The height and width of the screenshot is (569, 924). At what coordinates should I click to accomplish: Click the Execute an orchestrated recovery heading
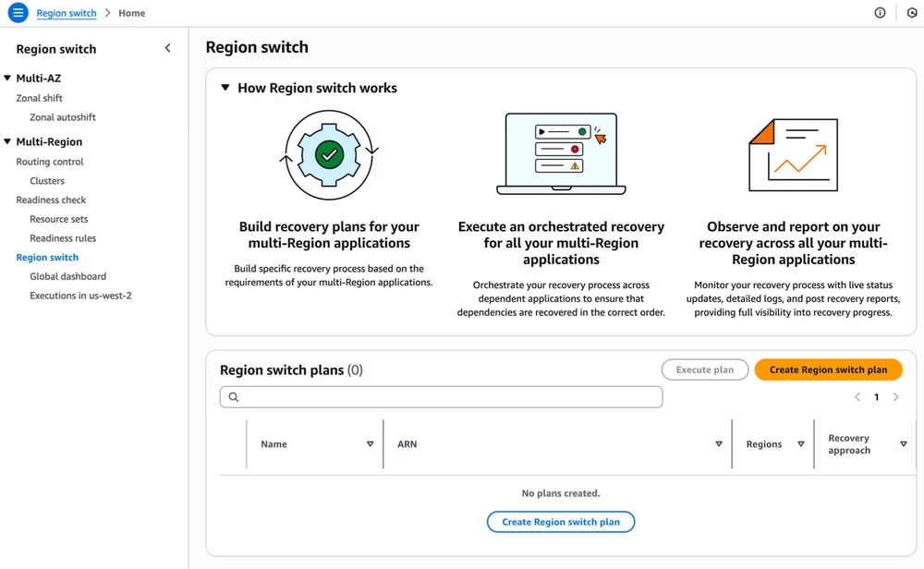coord(561,243)
